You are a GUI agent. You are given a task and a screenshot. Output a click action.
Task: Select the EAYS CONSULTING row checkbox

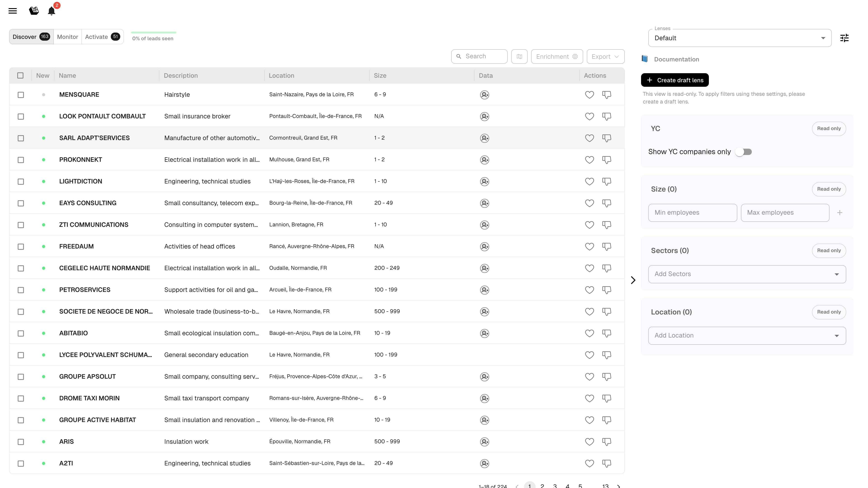(21, 203)
